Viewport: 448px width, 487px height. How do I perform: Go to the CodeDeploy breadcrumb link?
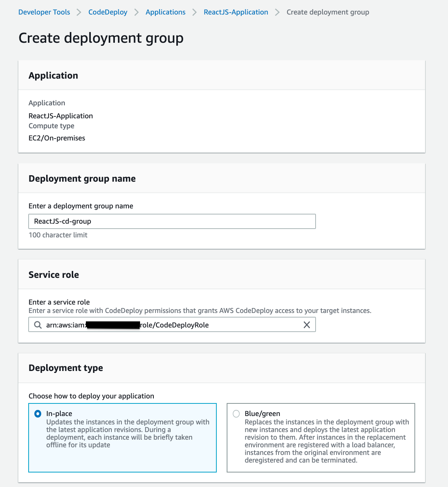108,12
